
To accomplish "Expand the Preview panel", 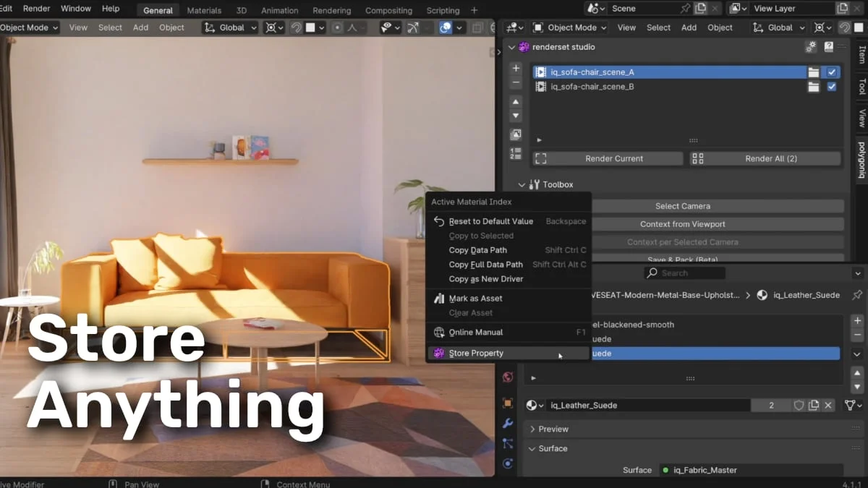I will coord(550,429).
